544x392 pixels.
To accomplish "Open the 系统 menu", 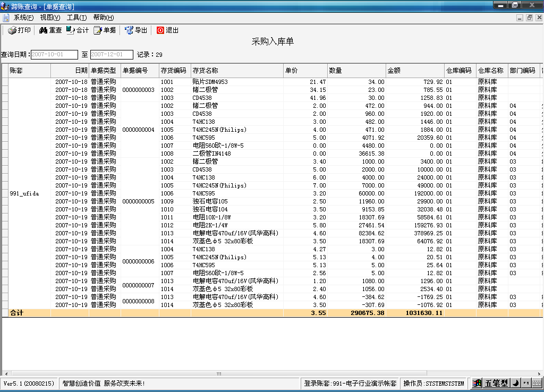I will point(23,18).
